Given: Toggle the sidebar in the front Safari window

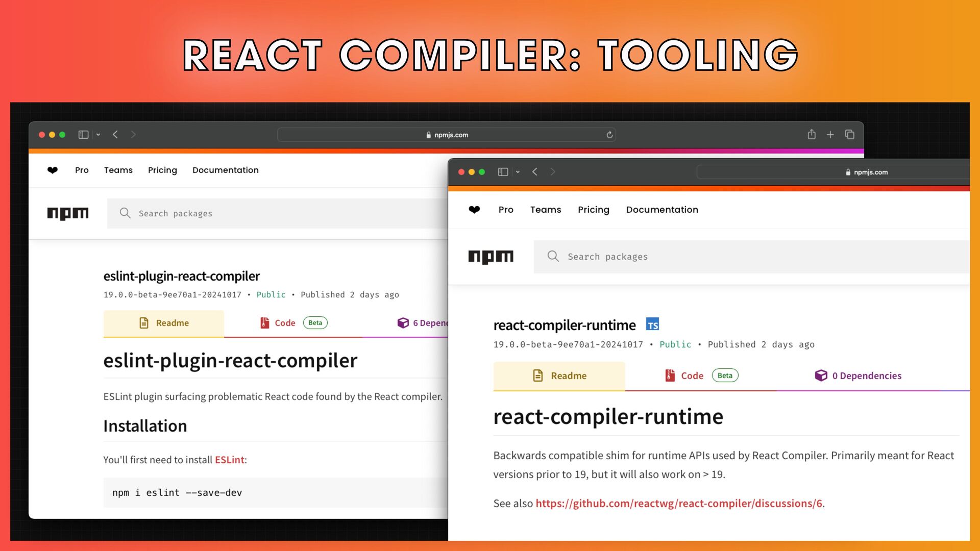Looking at the screenshot, I should (x=503, y=172).
